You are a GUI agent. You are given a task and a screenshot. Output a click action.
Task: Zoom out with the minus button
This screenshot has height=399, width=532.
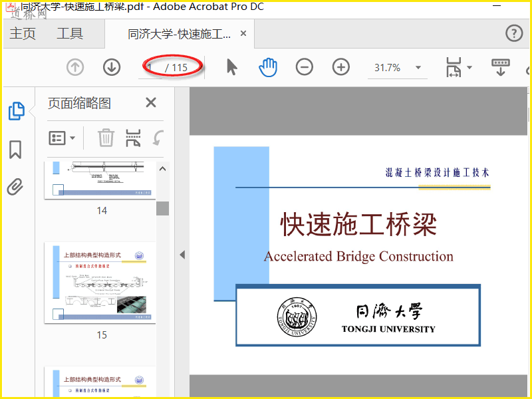pos(305,67)
